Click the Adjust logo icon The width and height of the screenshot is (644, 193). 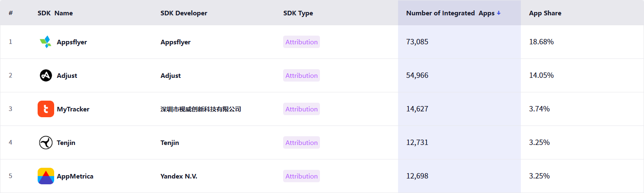click(45, 75)
